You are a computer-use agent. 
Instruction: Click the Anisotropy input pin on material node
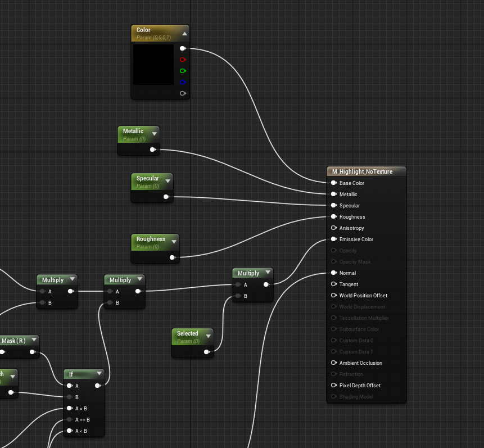tap(333, 228)
